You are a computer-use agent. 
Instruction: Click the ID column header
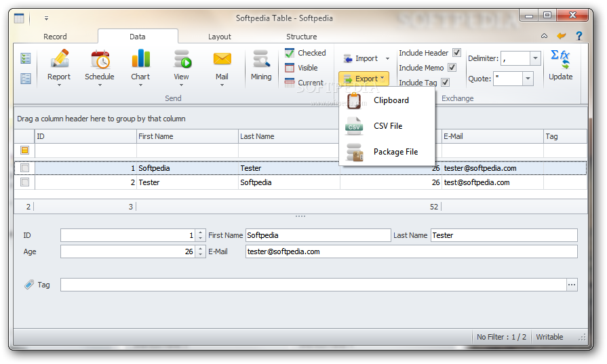tap(85, 136)
